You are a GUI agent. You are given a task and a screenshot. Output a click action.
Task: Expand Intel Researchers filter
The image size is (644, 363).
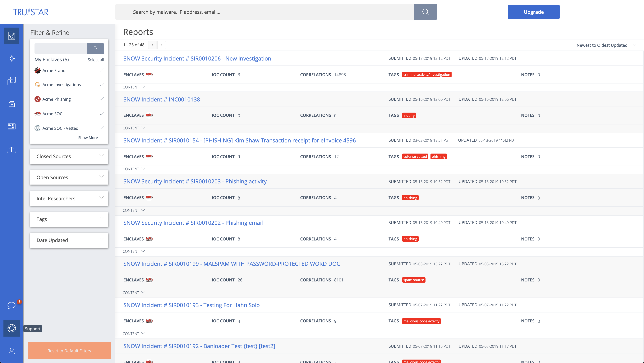[x=69, y=198]
